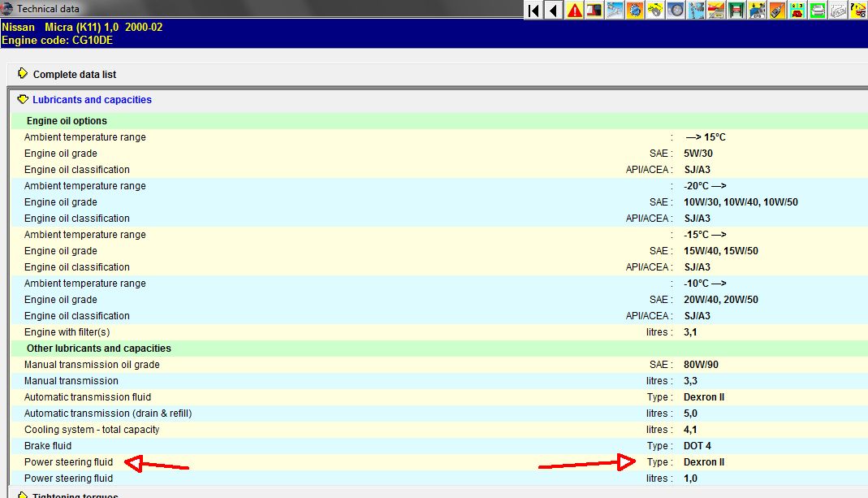
Task: Click the -20°C —> temperature range value
Action: (x=705, y=186)
